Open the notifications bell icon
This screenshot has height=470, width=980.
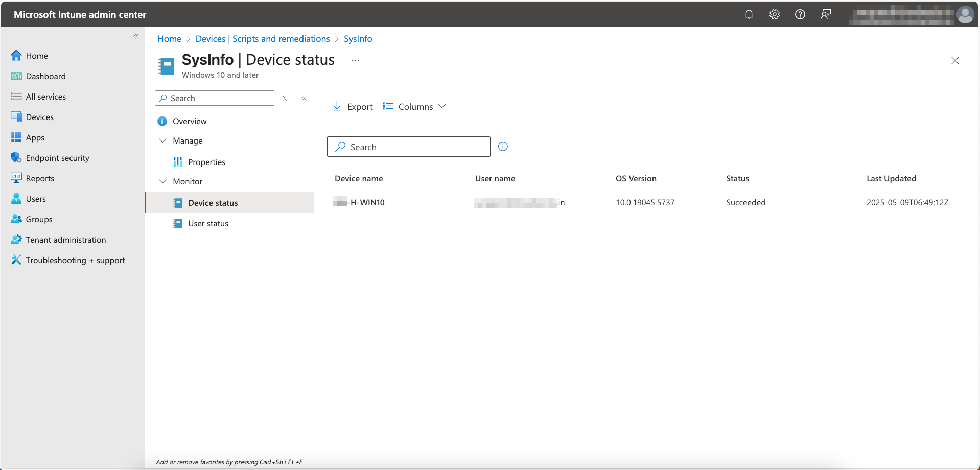749,14
